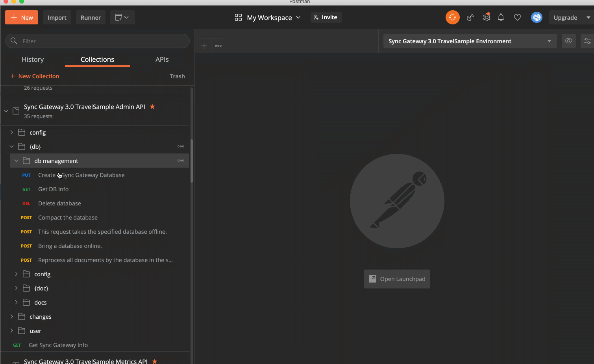Click the orange sync status icon

(452, 17)
